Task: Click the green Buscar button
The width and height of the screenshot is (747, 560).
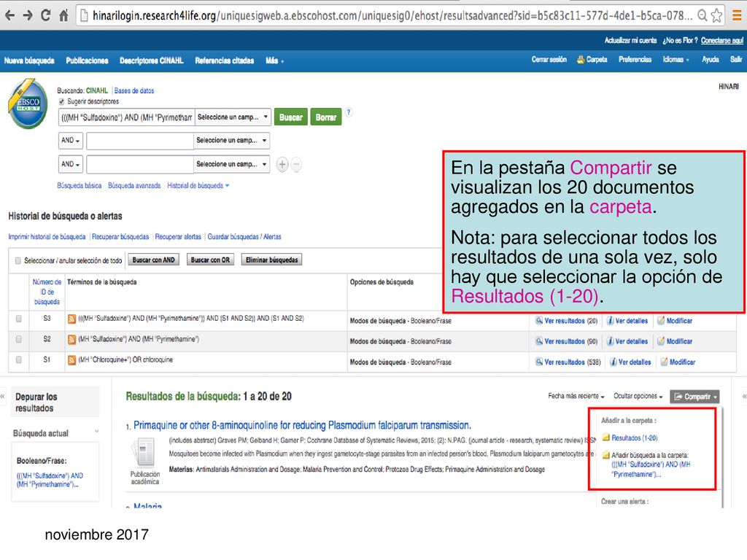Action: [x=290, y=117]
